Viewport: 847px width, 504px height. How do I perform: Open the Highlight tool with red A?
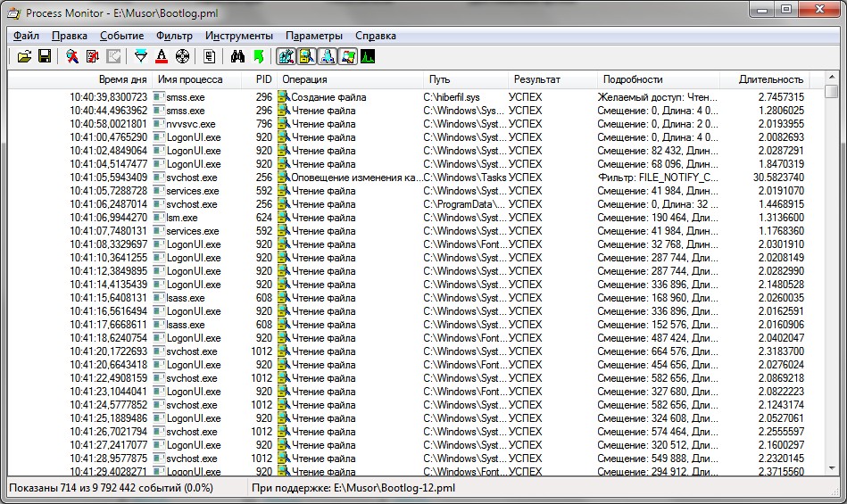[161, 56]
